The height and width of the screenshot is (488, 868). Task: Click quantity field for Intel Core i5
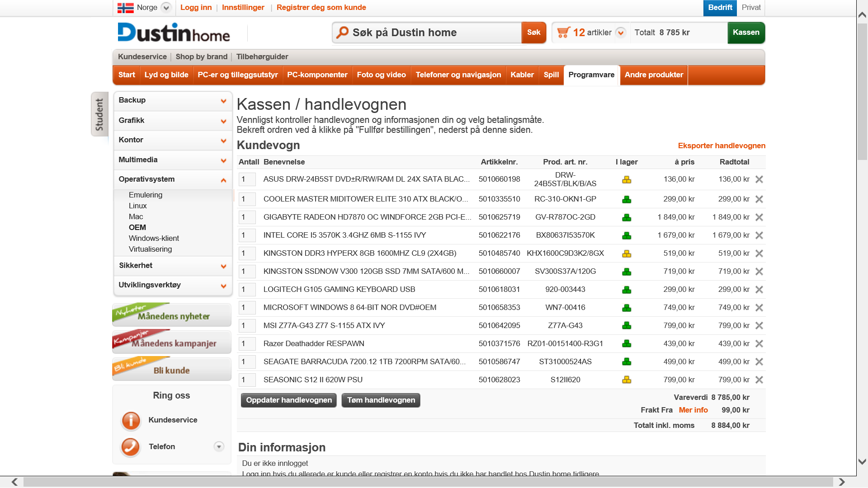click(x=247, y=235)
